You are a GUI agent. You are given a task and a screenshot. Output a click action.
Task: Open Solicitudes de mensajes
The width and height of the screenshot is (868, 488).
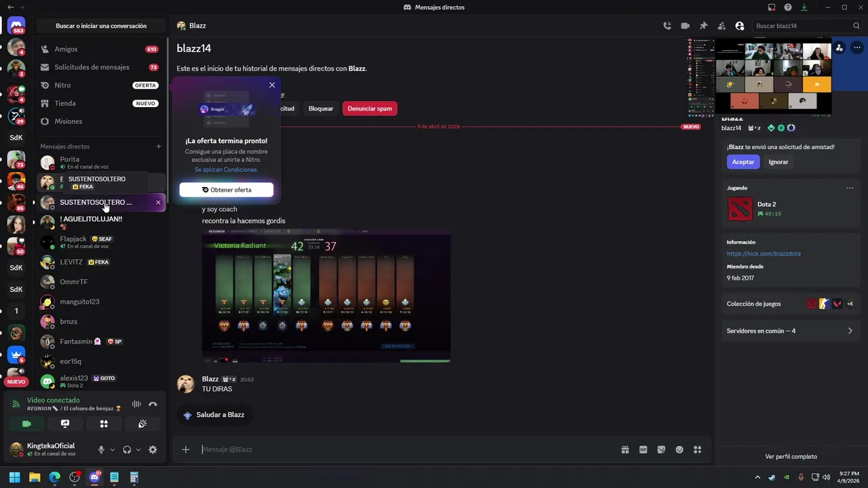tap(99, 67)
